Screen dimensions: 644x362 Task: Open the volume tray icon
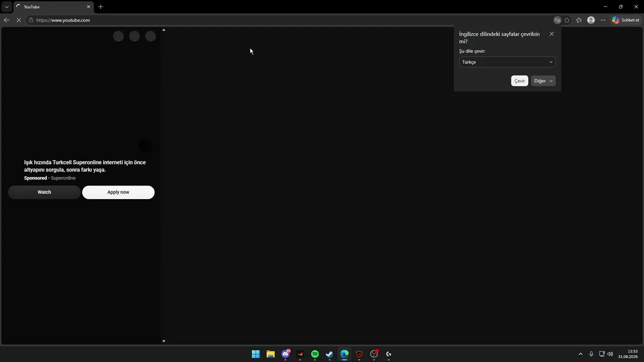click(610, 354)
